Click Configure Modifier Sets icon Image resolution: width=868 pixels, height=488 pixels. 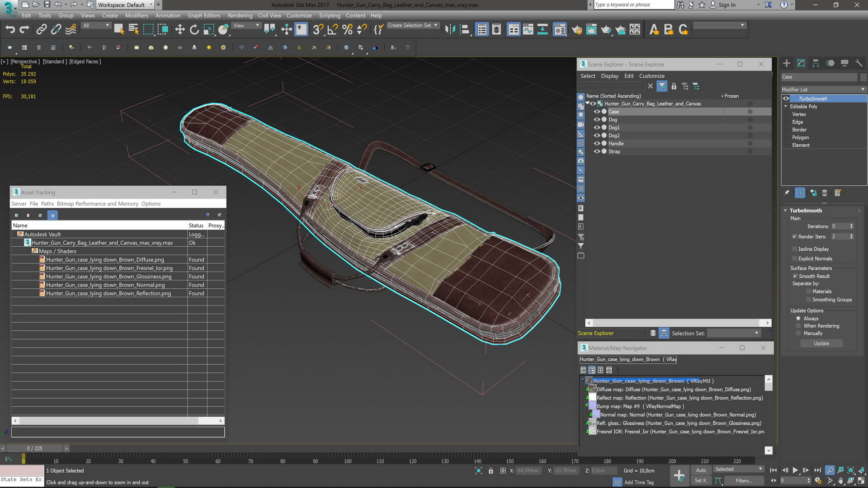pyautogui.click(x=838, y=193)
